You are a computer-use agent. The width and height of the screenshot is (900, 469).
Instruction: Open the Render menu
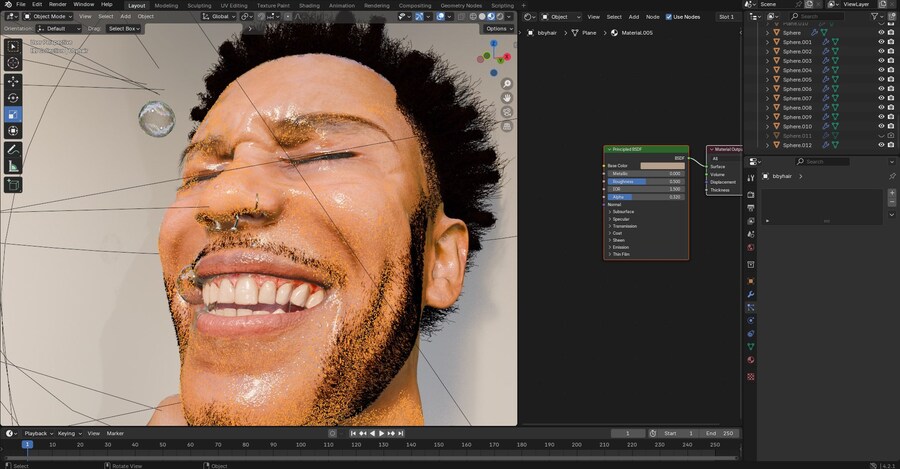57,5
